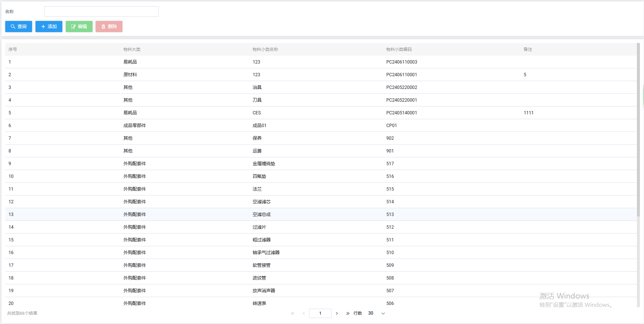Click the 添加 add button
Image resolution: width=644 pixels, height=324 pixels.
point(49,27)
